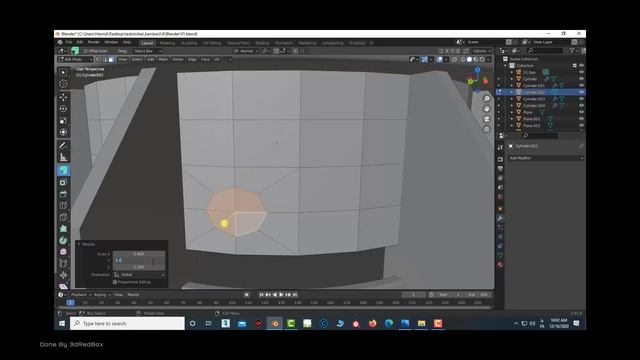This screenshot has height=360, width=640.
Task: Open the Mesh menu in viewport header
Action: pyautogui.click(x=163, y=60)
